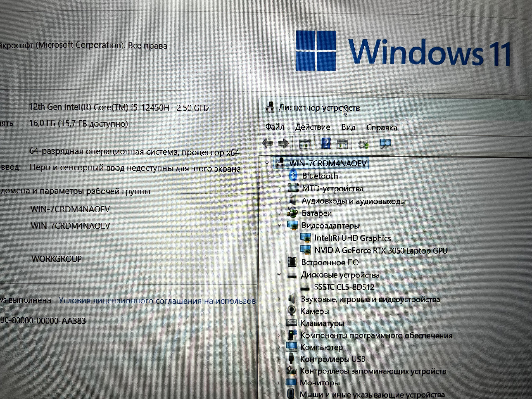Select the SSSTC CL5-8D512 disk device
The image size is (532, 399).
tap(344, 287)
